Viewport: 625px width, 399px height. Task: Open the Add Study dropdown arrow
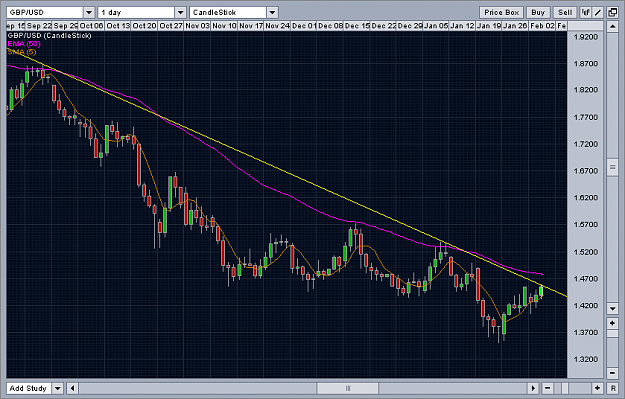pos(58,388)
